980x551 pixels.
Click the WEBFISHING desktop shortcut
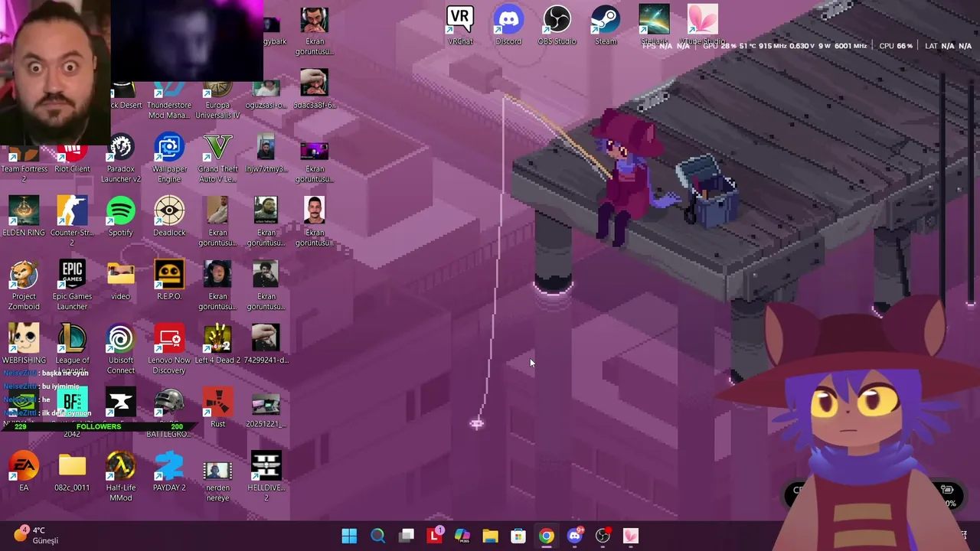tap(24, 344)
